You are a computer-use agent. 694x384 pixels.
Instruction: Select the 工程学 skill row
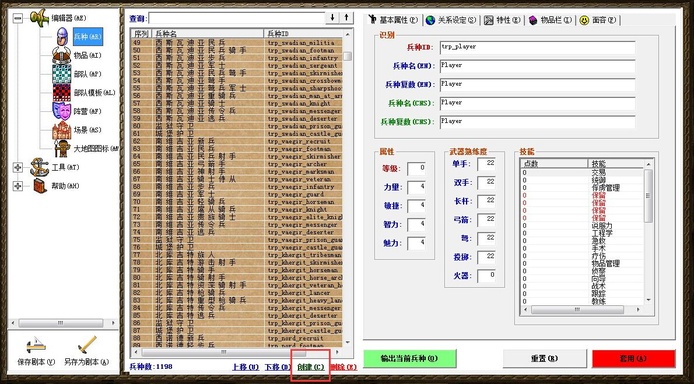coord(582,233)
